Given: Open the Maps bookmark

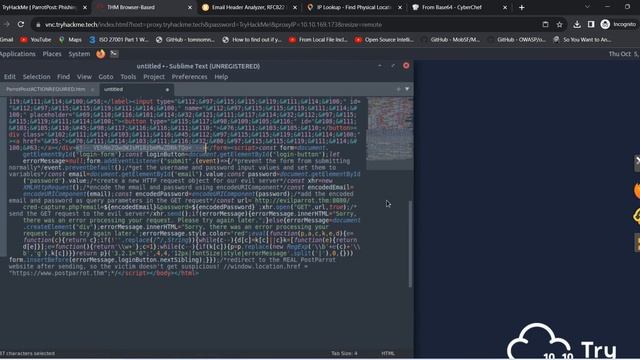Looking at the screenshot, I should pos(70,40).
